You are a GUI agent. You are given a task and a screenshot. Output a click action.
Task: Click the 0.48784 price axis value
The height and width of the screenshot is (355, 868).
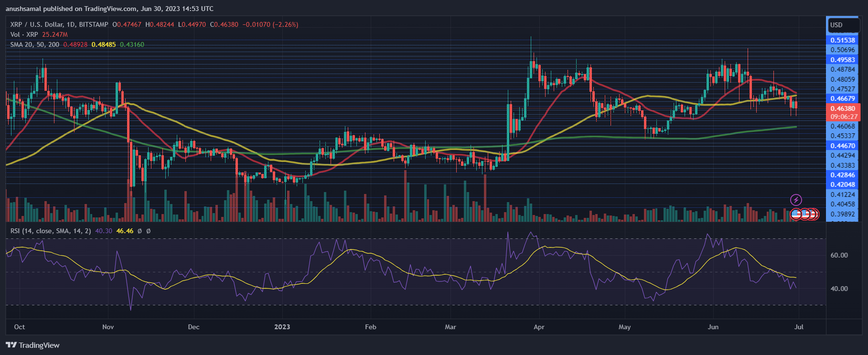(843, 69)
